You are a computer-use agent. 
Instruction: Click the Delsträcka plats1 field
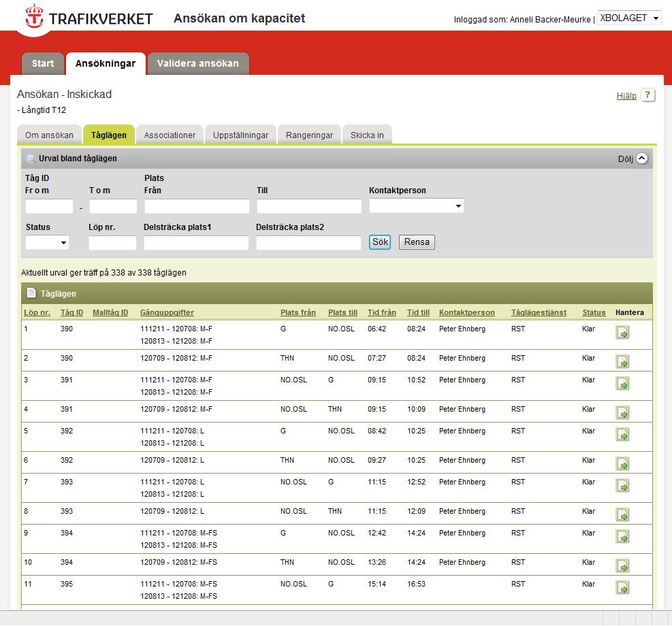click(x=196, y=243)
